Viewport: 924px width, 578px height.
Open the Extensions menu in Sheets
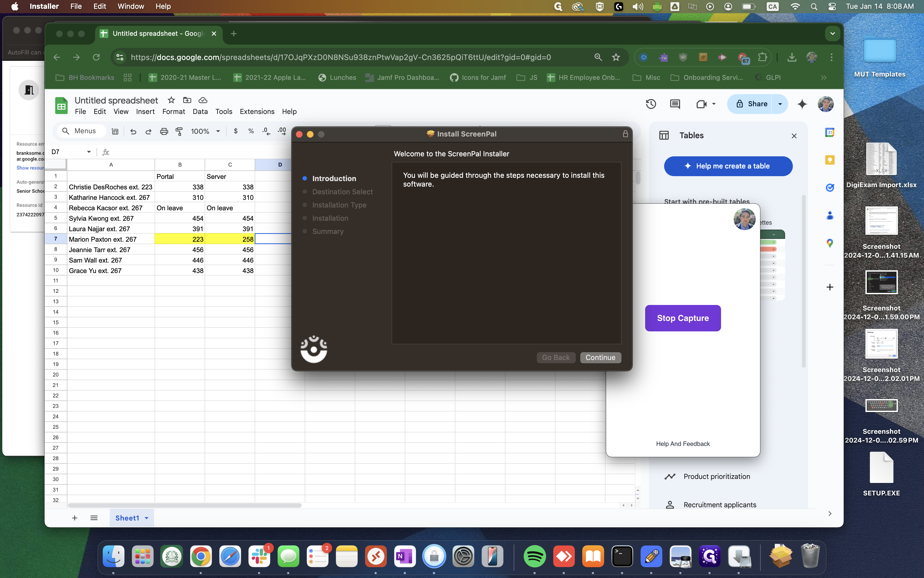(x=257, y=112)
